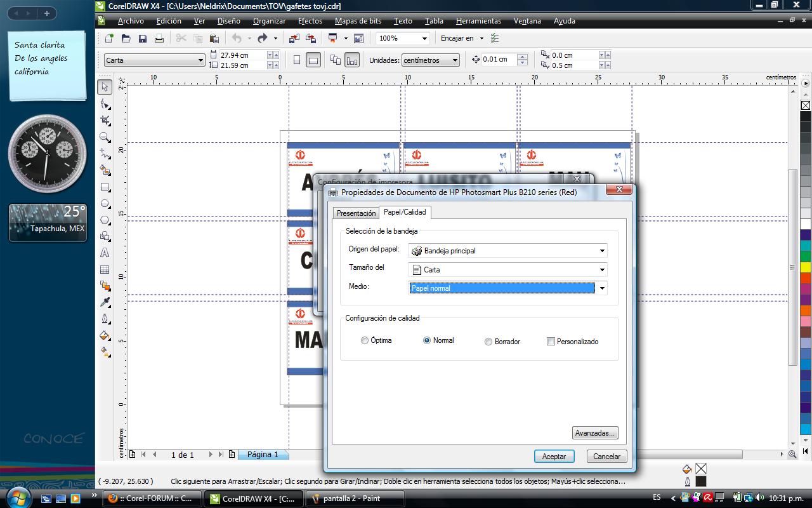Select the Fill bucket tool
Screen dimensions: 812x508
pos(105,335)
